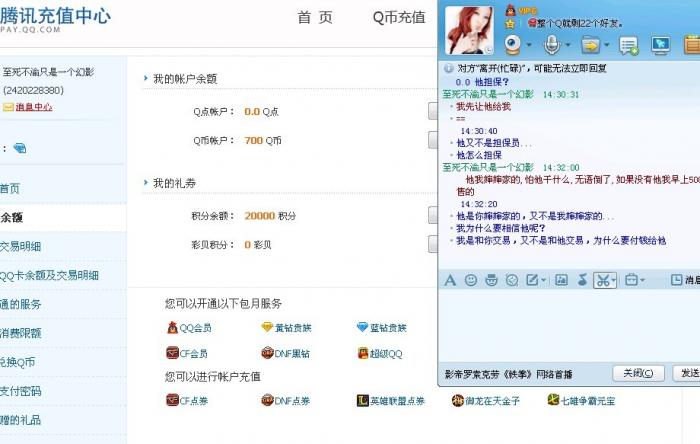Screen dimensions: 700x444
Task: Open the file transfer dropdown arrow
Action: click(x=607, y=45)
